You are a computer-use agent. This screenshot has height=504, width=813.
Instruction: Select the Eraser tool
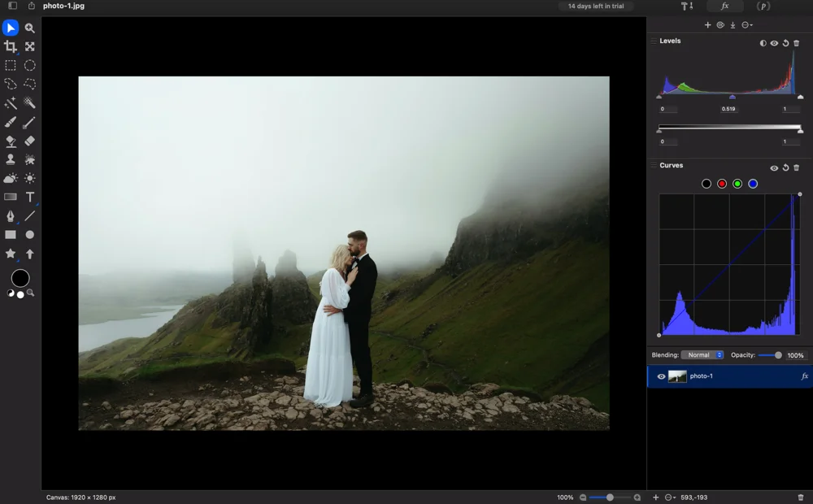point(29,141)
